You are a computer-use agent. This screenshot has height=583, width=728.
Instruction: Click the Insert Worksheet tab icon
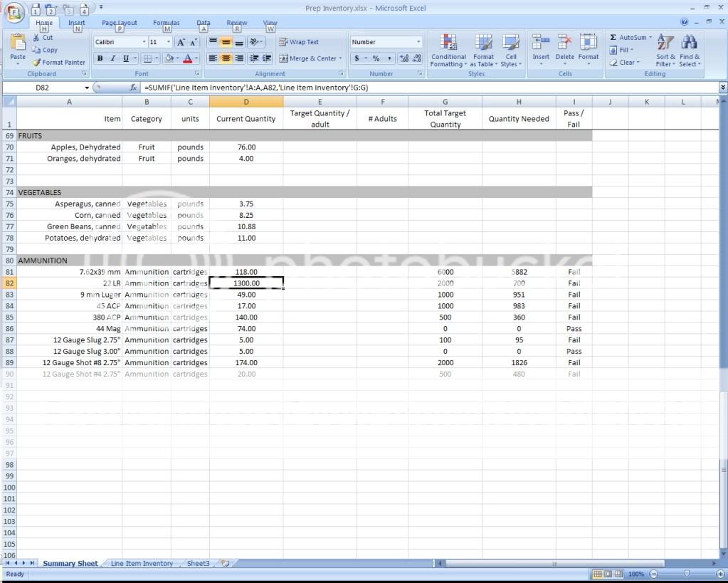point(226,563)
